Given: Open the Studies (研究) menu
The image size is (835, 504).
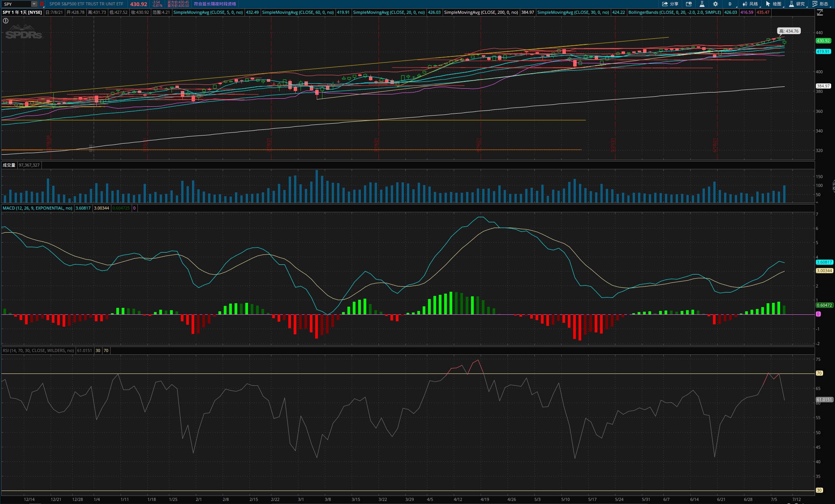Looking at the screenshot, I should [797, 4].
